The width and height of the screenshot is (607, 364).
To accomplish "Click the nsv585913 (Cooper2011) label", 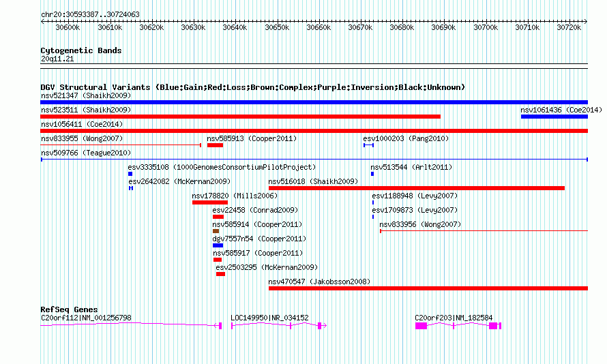I will 252,138.
